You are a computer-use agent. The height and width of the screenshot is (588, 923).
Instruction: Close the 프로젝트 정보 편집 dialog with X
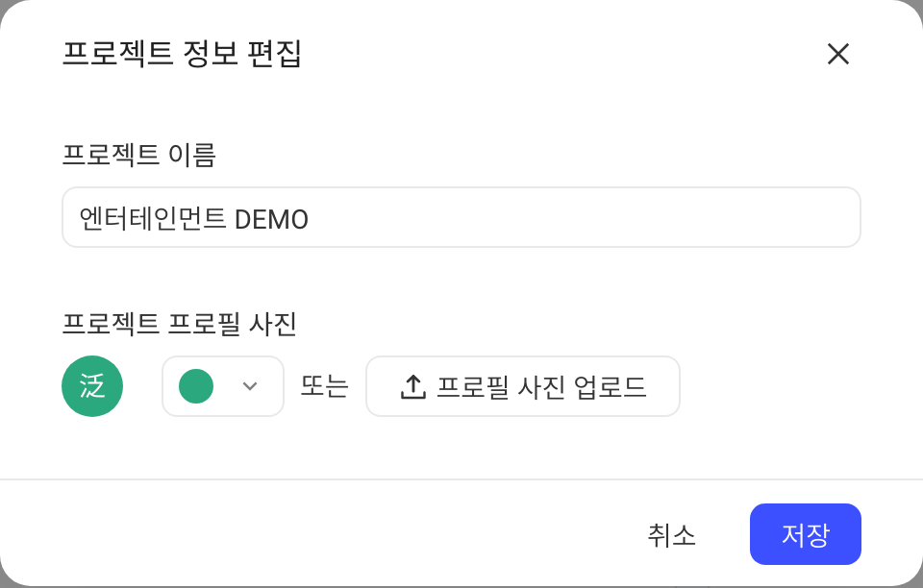[x=837, y=54]
